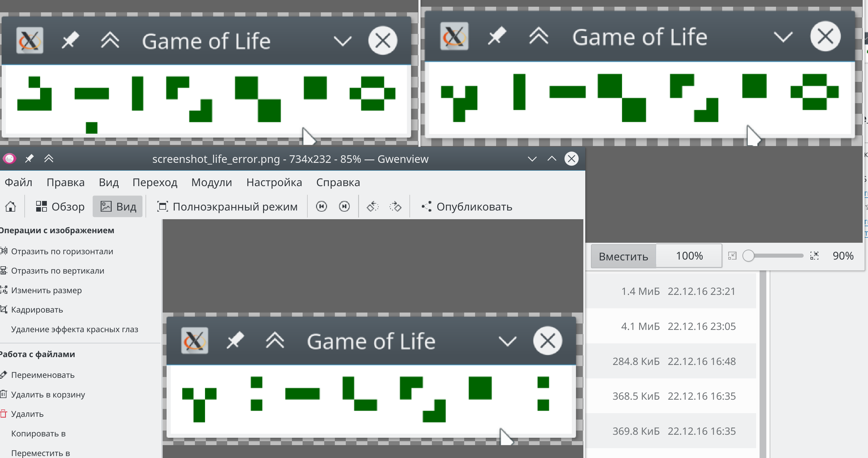Image resolution: width=868 pixels, height=458 pixels.
Task: Select the file row with 369.8 КиБ
Action: click(x=671, y=431)
